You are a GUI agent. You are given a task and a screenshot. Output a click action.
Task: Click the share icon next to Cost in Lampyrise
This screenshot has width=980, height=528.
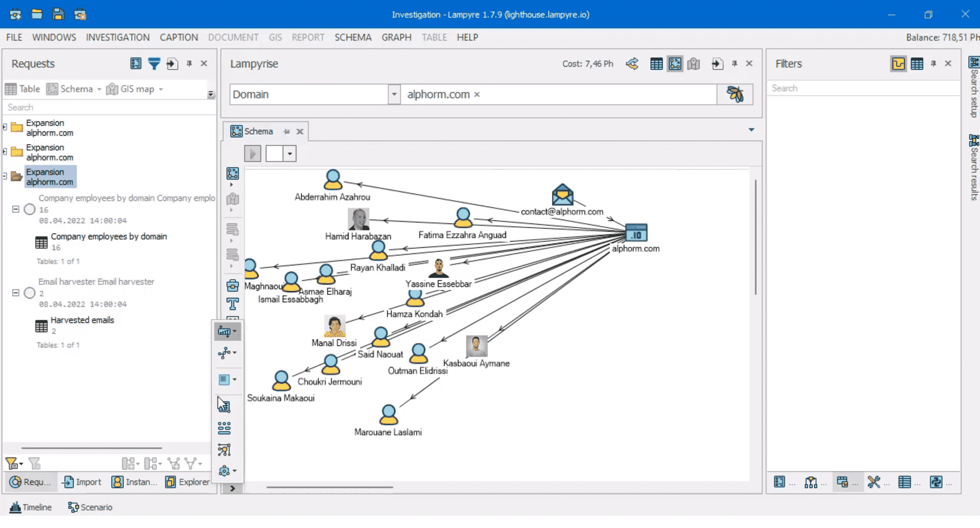(x=632, y=63)
